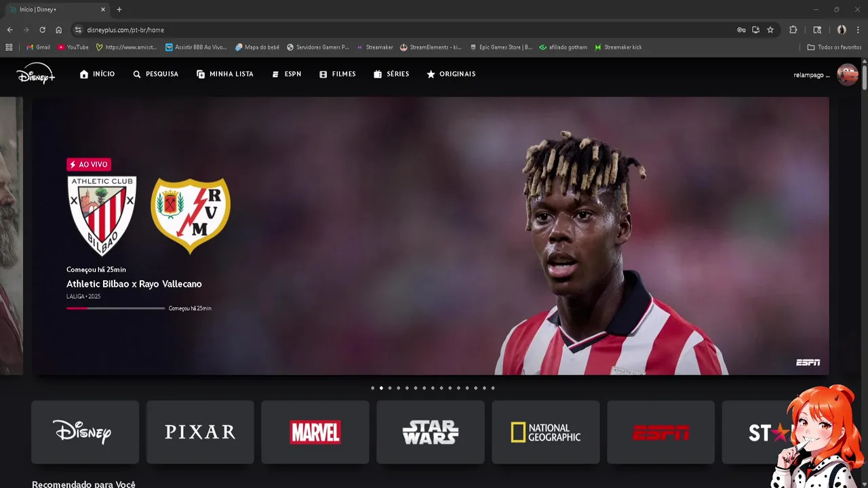868x488 pixels.
Task: Open the Streamaker kick bookmark
Action: (x=618, y=47)
